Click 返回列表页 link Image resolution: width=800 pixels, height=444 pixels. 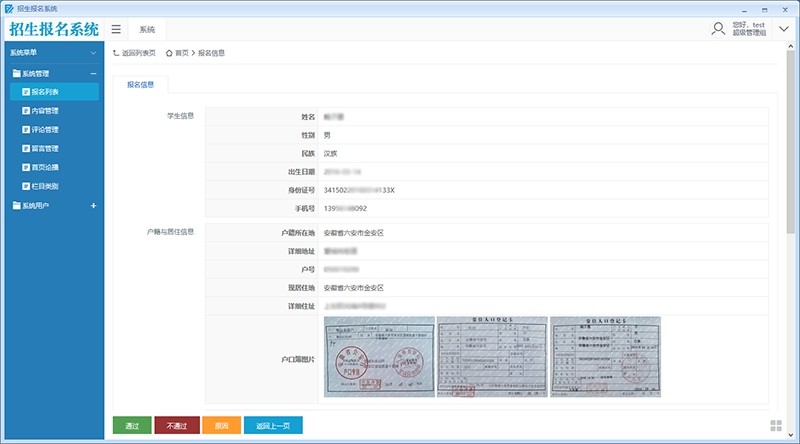(134, 53)
